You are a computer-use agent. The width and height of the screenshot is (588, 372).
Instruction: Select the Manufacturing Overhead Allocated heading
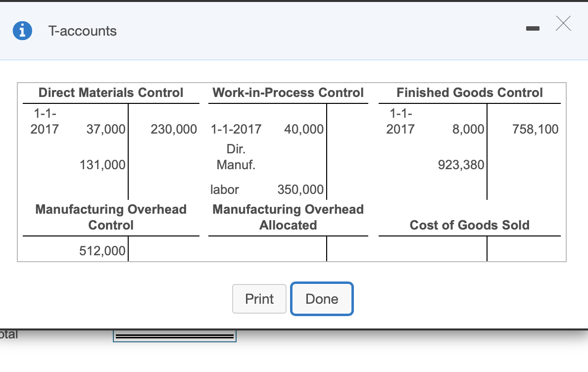click(288, 217)
